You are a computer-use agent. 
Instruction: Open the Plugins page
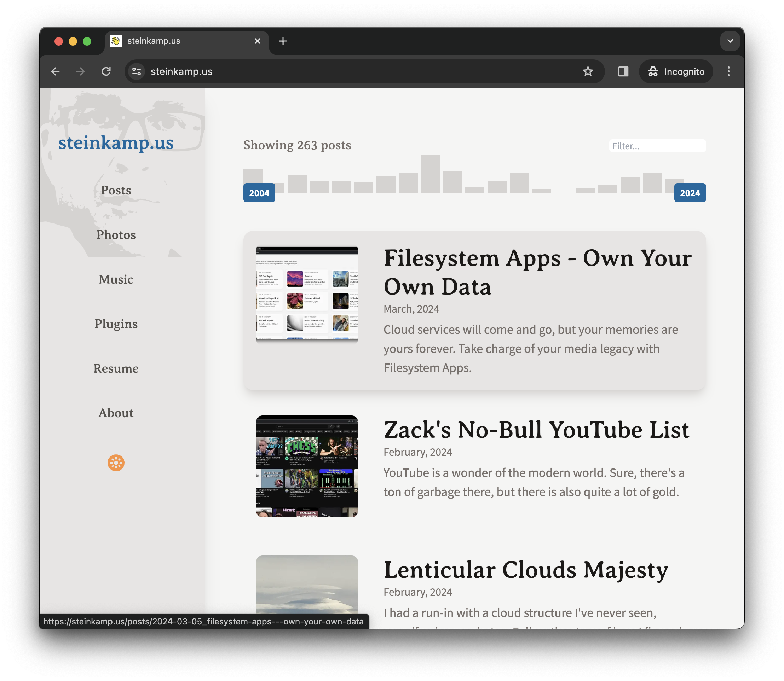point(116,324)
